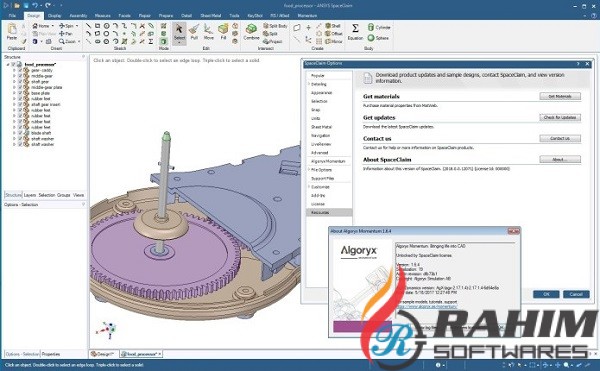Confirm Options dialog with OK
Screen dimensions: 600x371
click(546, 294)
